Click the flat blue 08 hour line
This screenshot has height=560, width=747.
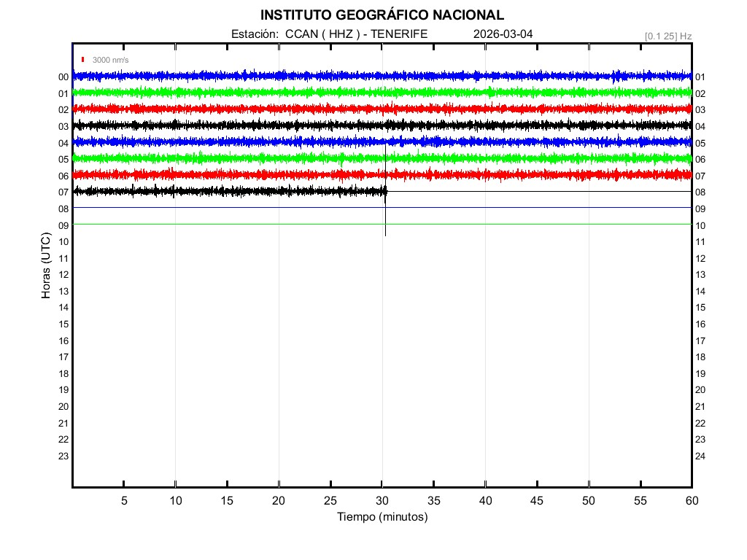[x=511, y=208]
